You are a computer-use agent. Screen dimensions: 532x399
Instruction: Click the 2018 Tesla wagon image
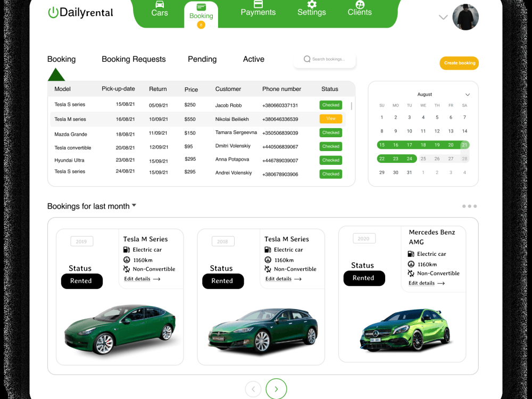pos(263,331)
